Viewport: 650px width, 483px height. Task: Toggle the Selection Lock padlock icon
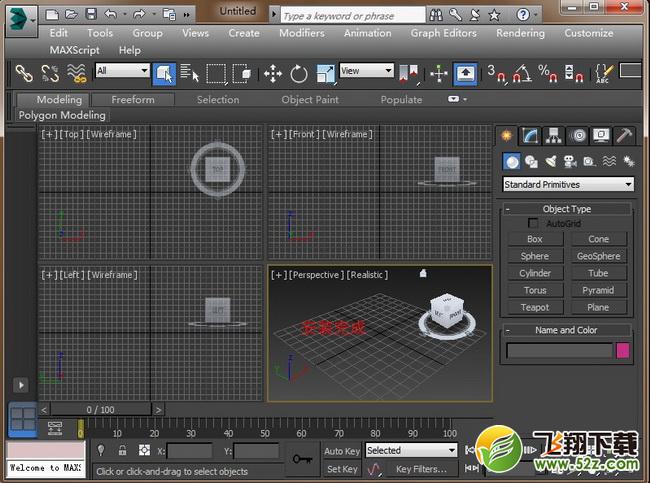(122, 450)
